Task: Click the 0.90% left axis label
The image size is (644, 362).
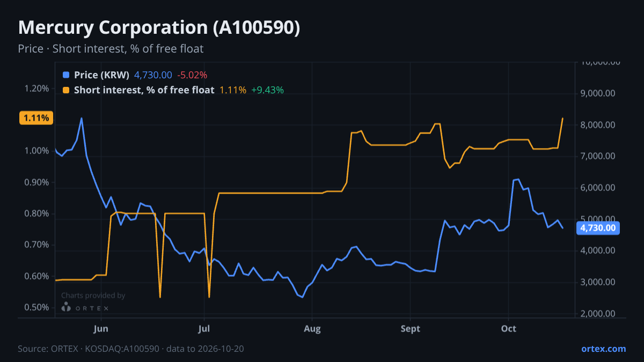Action: [36, 182]
